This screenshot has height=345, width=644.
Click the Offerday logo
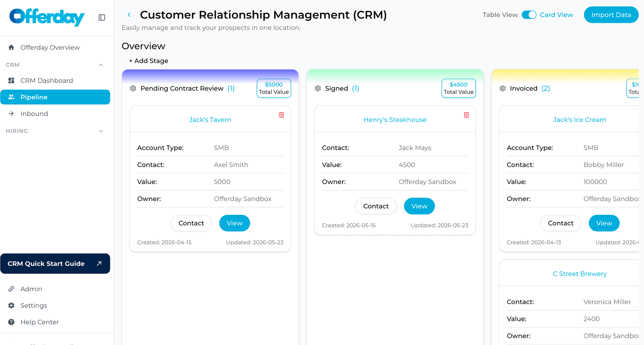point(47,17)
